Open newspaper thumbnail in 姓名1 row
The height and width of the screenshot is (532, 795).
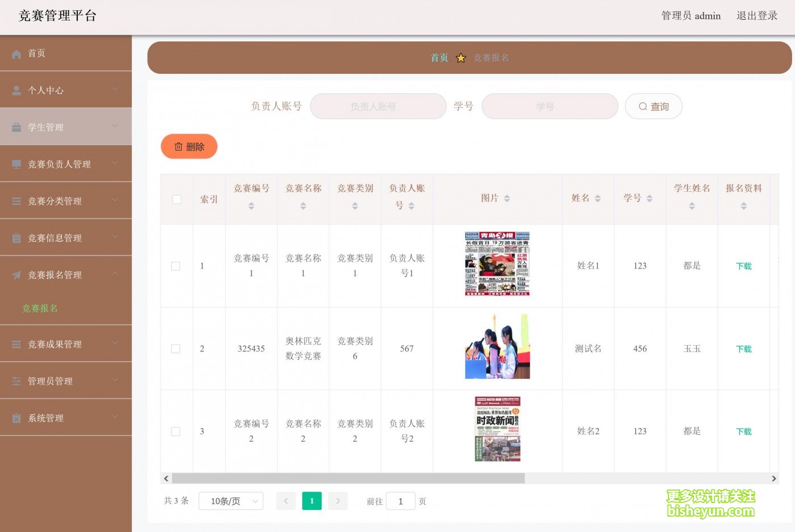point(497,264)
